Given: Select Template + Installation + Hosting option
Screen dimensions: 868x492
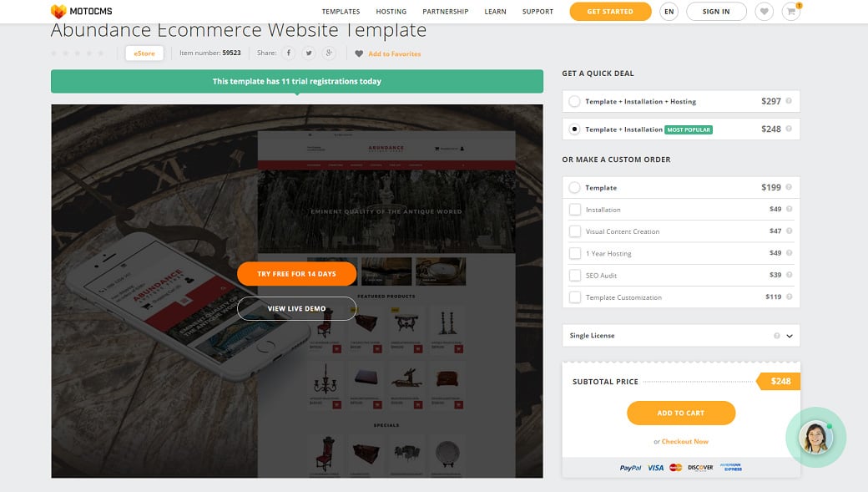Looking at the screenshot, I should click(x=574, y=101).
